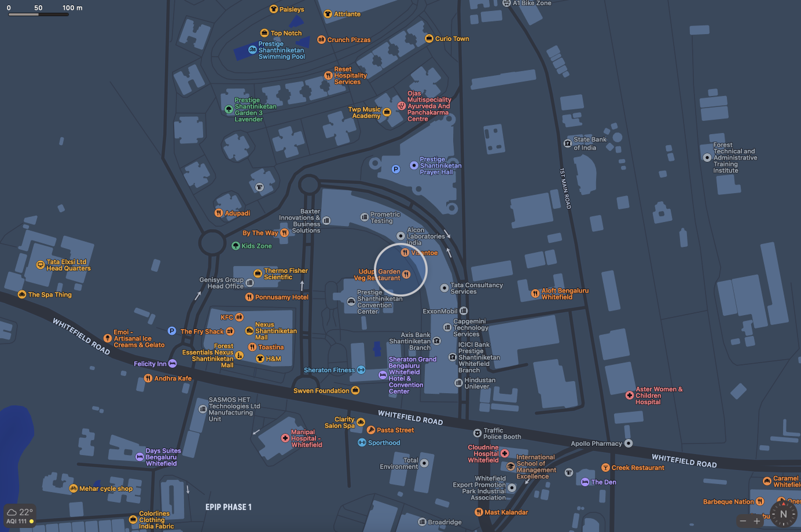Open the H&M store marker
This screenshot has width=801, height=532.
[260, 359]
